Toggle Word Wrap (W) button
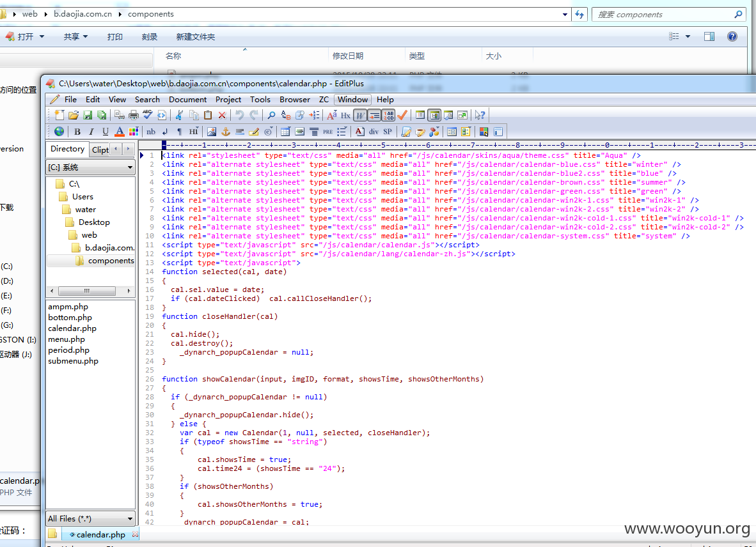 tap(359, 115)
